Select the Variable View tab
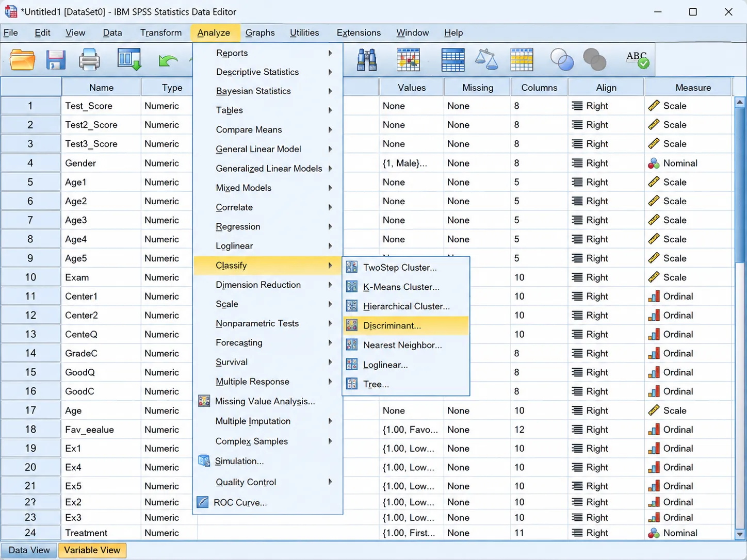Viewport: 747px width, 560px height. (92, 550)
